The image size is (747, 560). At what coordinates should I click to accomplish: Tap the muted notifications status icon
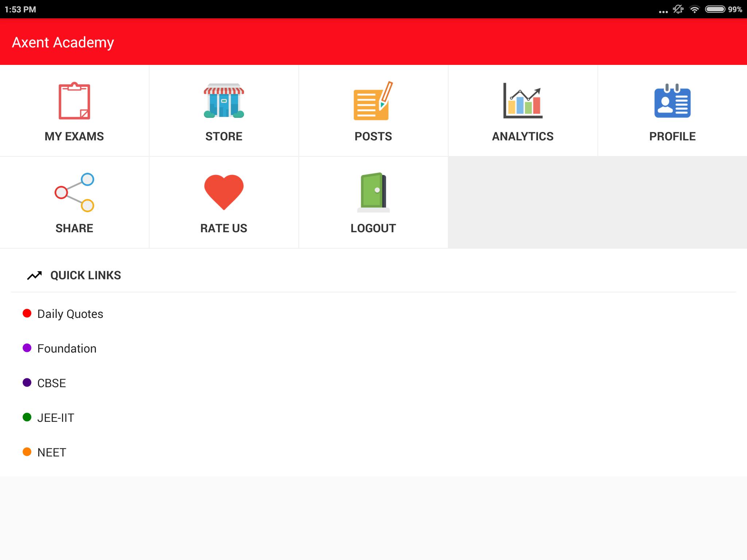tap(678, 9)
